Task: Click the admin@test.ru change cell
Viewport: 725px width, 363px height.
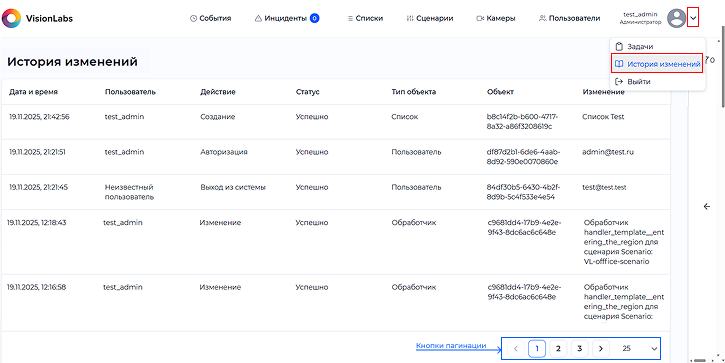Action: click(x=607, y=152)
